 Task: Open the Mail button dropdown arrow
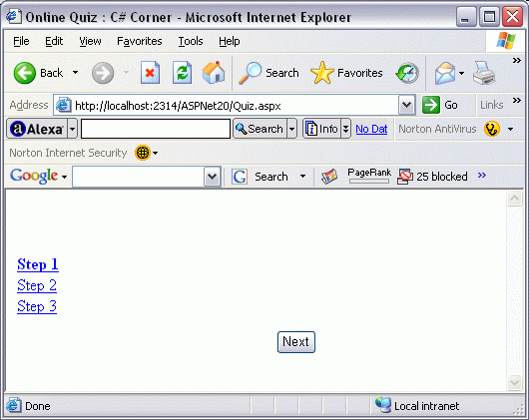(461, 73)
